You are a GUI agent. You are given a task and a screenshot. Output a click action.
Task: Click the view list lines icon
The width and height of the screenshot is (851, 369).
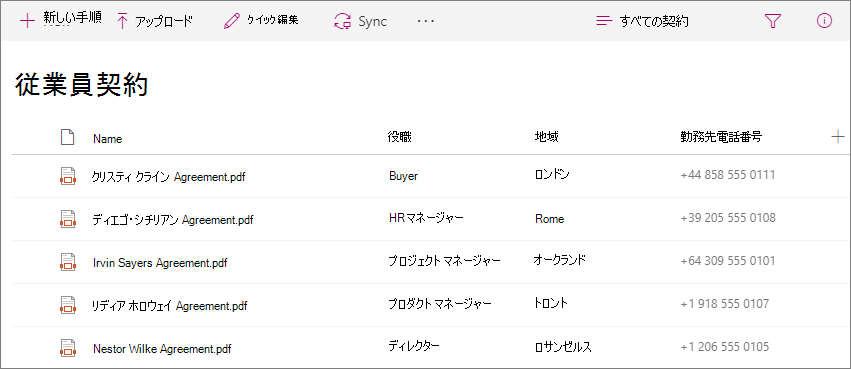[x=604, y=21]
